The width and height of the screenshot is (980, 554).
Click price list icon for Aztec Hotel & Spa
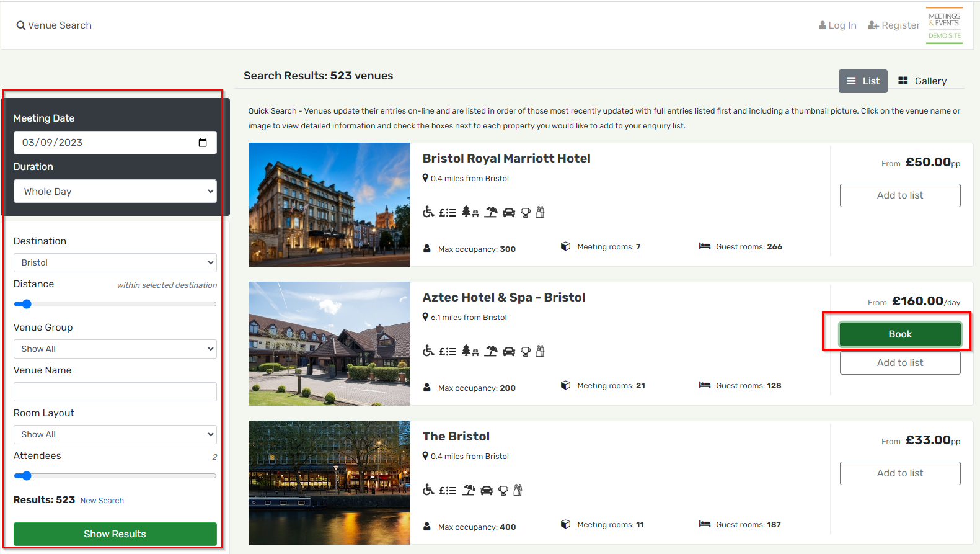coord(448,352)
